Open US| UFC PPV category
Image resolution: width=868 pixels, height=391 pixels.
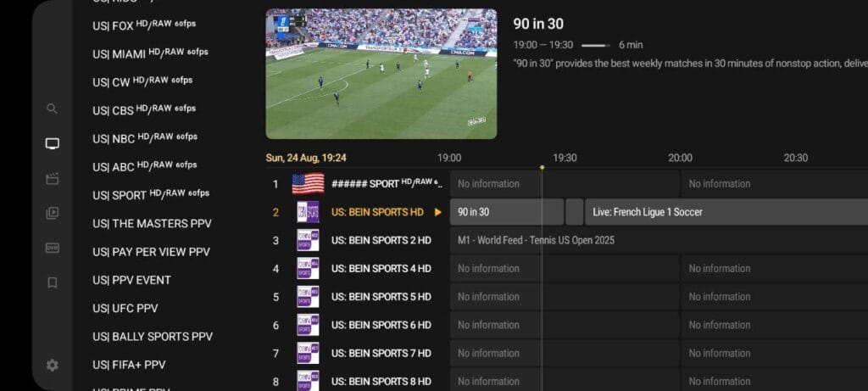125,309
